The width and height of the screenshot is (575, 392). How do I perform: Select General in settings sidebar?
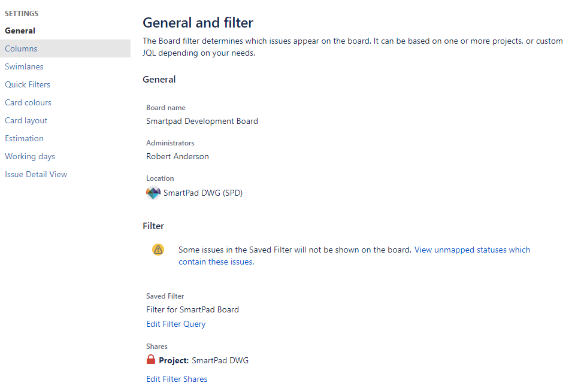click(20, 31)
